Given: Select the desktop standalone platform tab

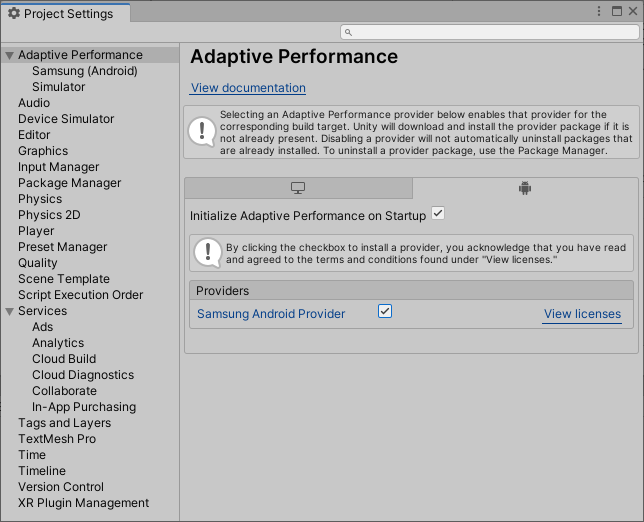Looking at the screenshot, I should (298, 188).
